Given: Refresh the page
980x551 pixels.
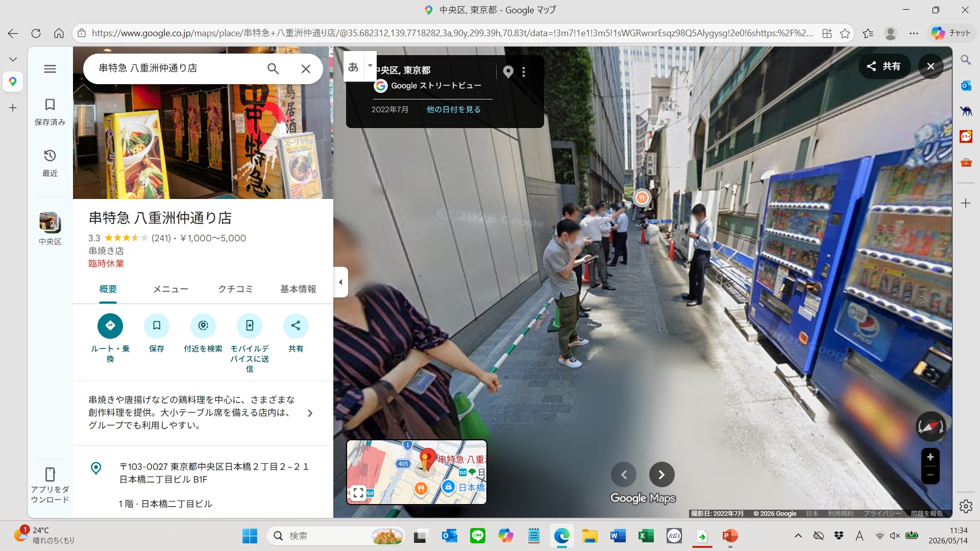Looking at the screenshot, I should tap(36, 34).
